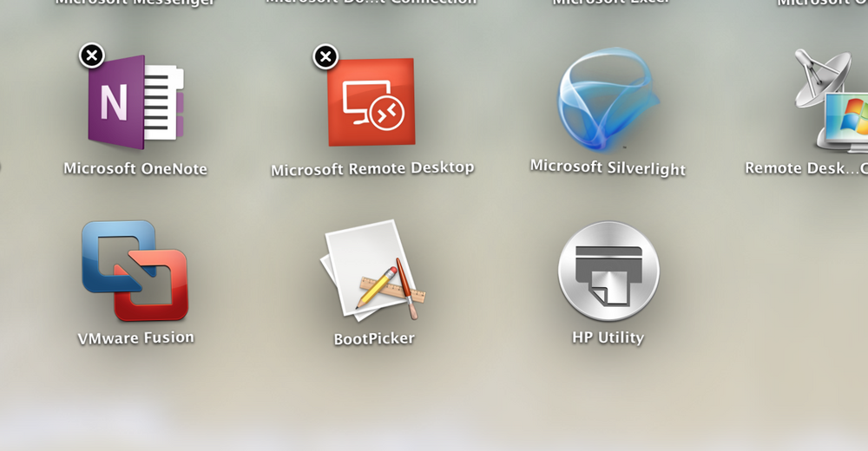
Task: Click the truncated "Remote Desk..." label
Action: [x=806, y=167]
